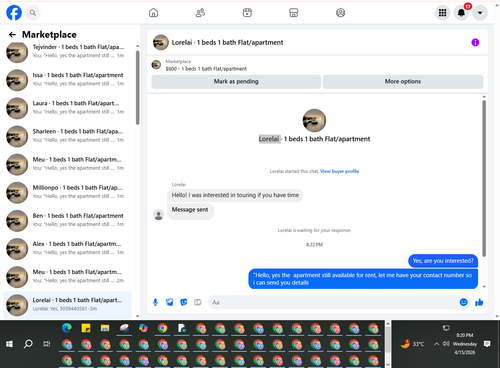Click the large listing photo above the chat
Viewport: 500px width, 368px height.
tap(314, 120)
